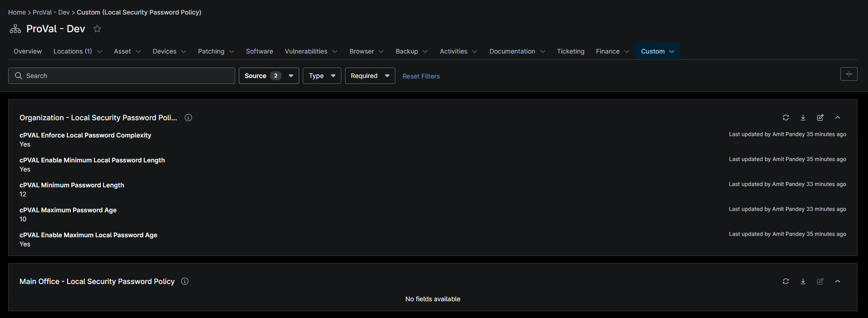Go to Home in the breadcrumb

coord(17,12)
